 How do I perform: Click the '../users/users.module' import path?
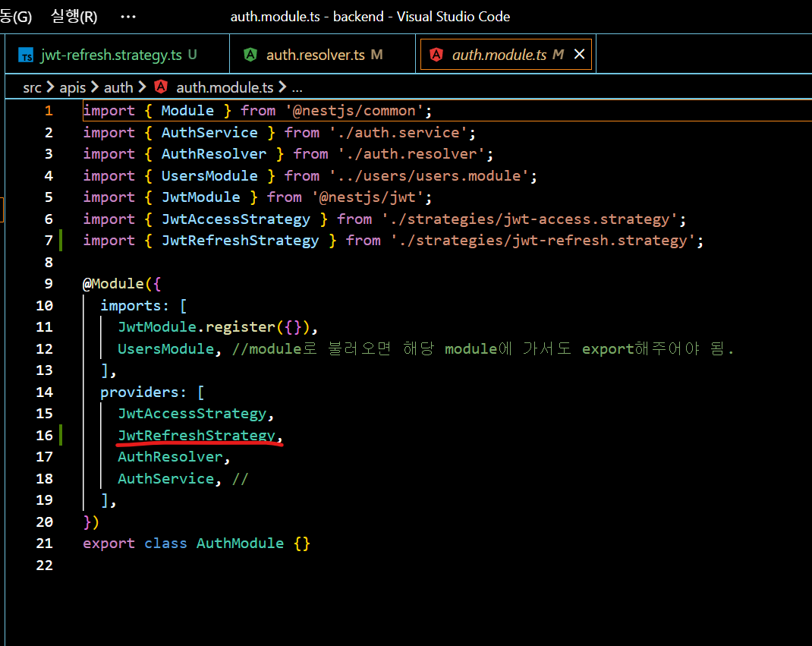[x=430, y=175]
